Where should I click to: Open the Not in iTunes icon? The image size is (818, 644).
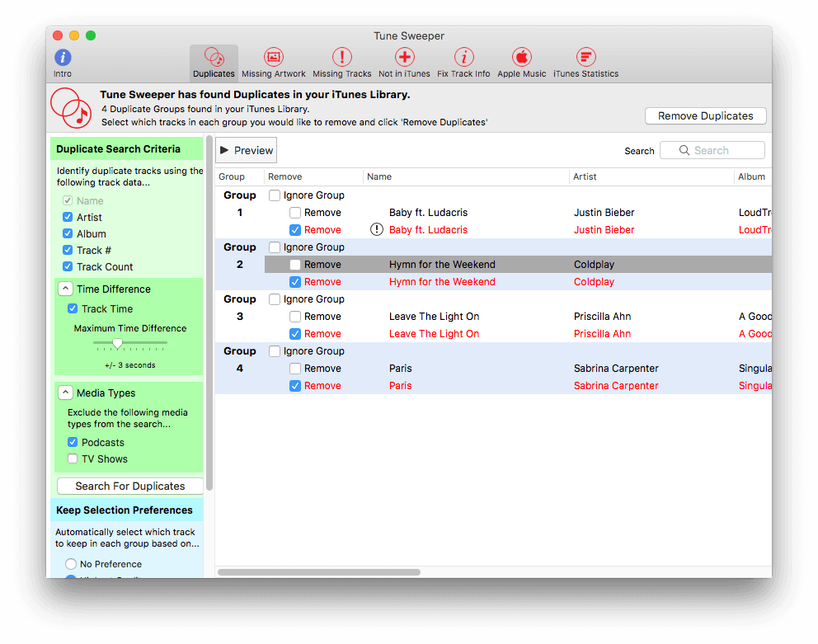tap(404, 56)
